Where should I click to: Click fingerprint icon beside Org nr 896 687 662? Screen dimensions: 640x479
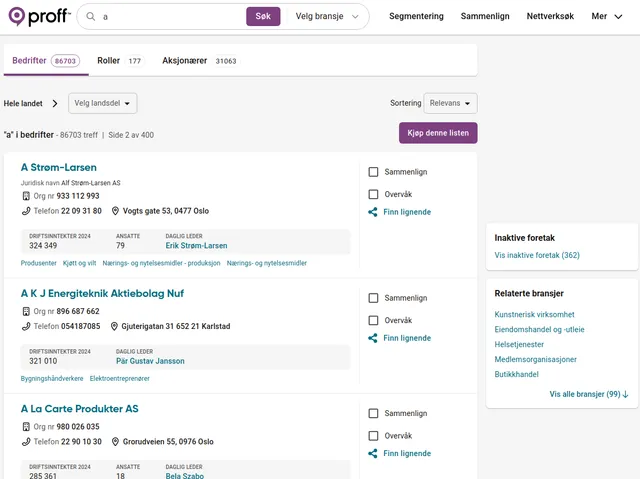click(26, 311)
